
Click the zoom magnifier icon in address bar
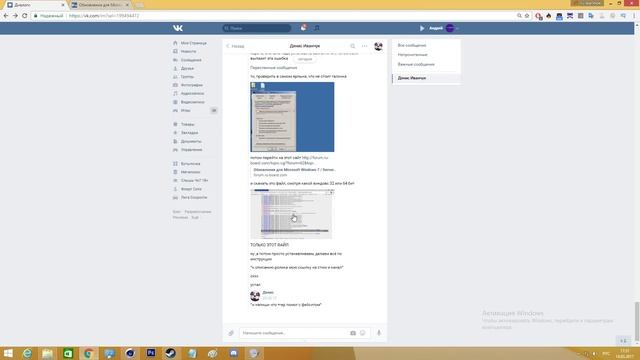(519, 16)
